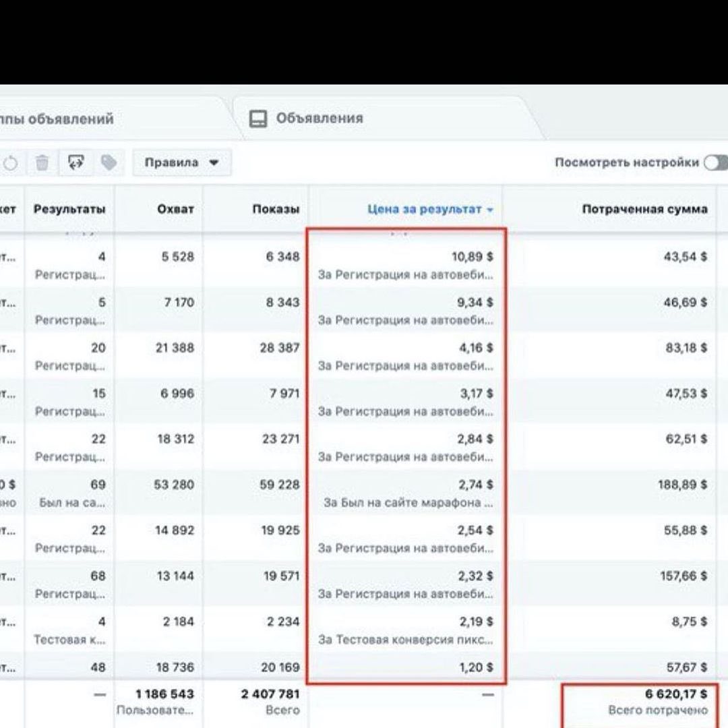728x728 pixels.
Task: Select the price cell 3,17 $
Action: (477, 393)
